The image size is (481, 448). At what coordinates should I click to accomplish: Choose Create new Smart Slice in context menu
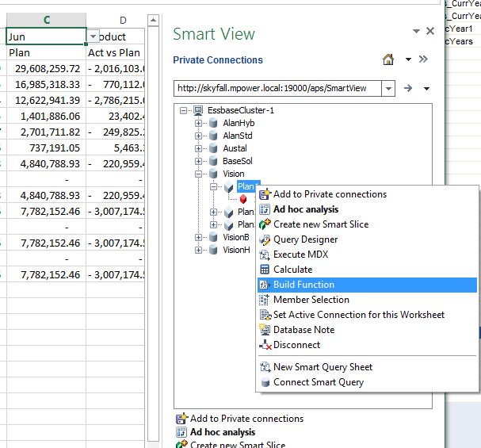pyautogui.click(x=367, y=224)
